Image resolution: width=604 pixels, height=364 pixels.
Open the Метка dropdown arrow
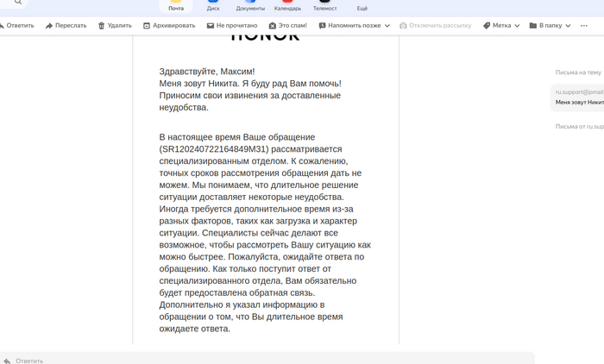tap(518, 26)
